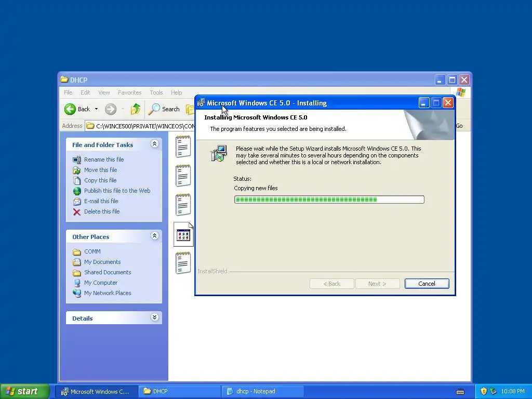Click the taskbar clock showing 10:08 PM
This screenshot has height=399, width=532.
tap(513, 392)
